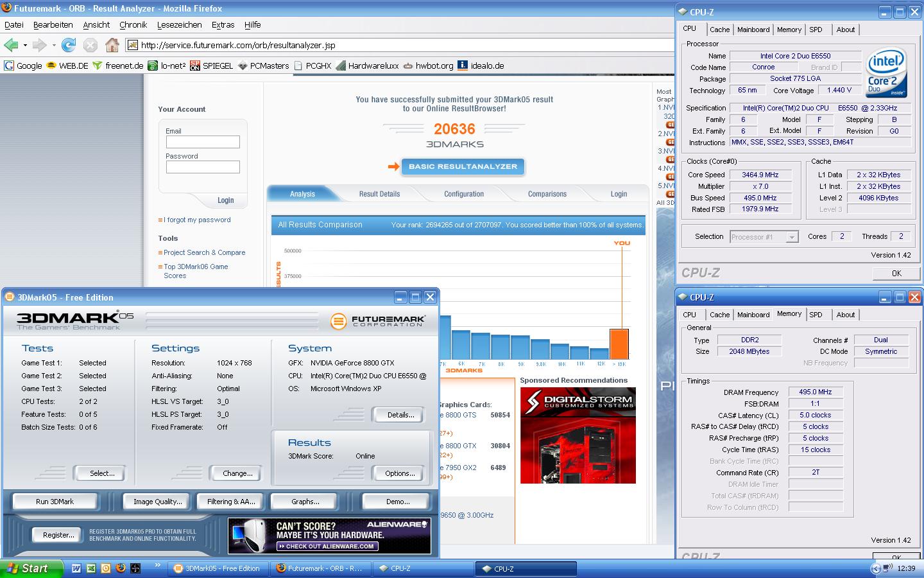The width and height of the screenshot is (924, 578).
Task: Open the hwbot.org bookmark
Action: coord(428,66)
